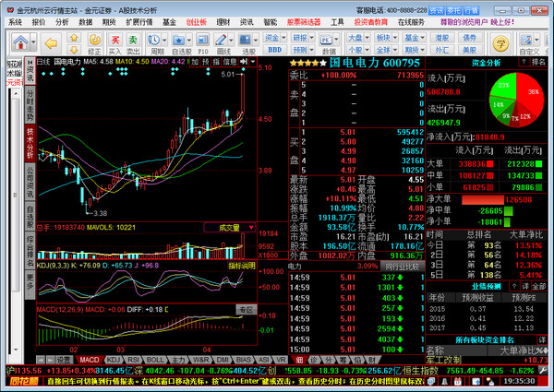
Task: Open the F10 company info icon
Action: (x=202, y=40)
